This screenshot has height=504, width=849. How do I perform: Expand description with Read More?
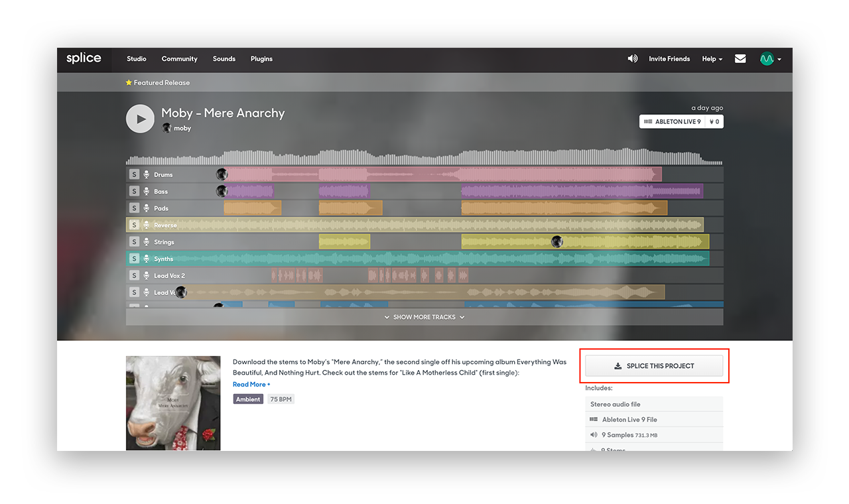click(251, 385)
